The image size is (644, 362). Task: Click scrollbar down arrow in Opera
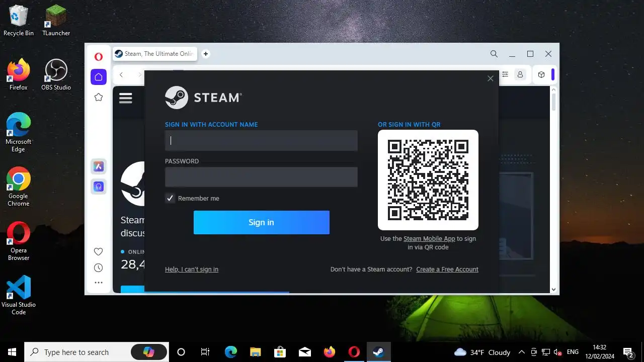[x=554, y=290]
